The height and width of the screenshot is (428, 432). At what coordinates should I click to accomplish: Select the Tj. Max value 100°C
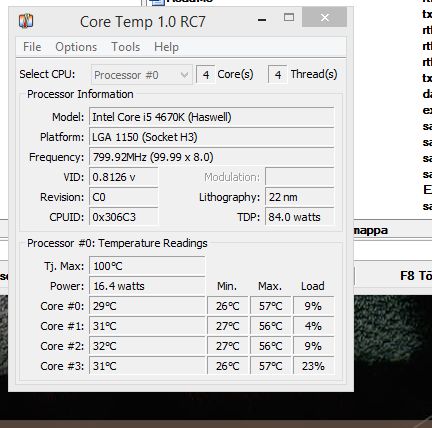[x=147, y=266]
